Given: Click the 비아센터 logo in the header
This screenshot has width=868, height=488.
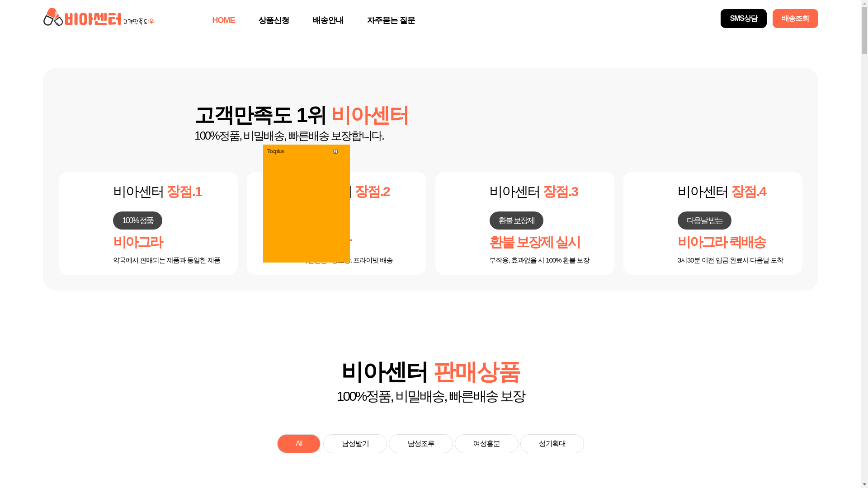Looking at the screenshot, I should click(x=99, y=17).
